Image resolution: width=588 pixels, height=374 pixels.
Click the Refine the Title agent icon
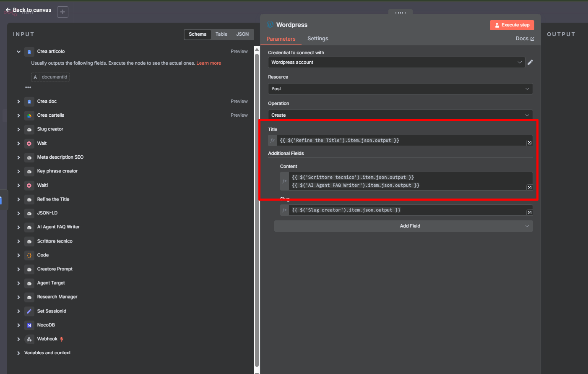click(29, 199)
